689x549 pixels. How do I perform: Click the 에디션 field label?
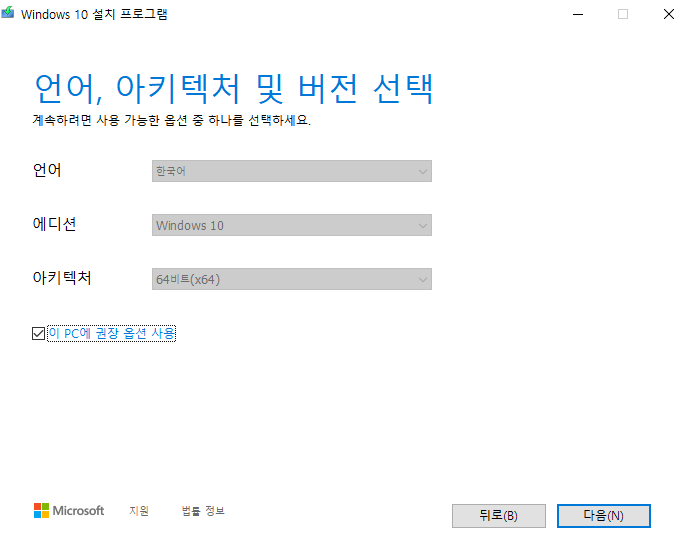click(54, 224)
